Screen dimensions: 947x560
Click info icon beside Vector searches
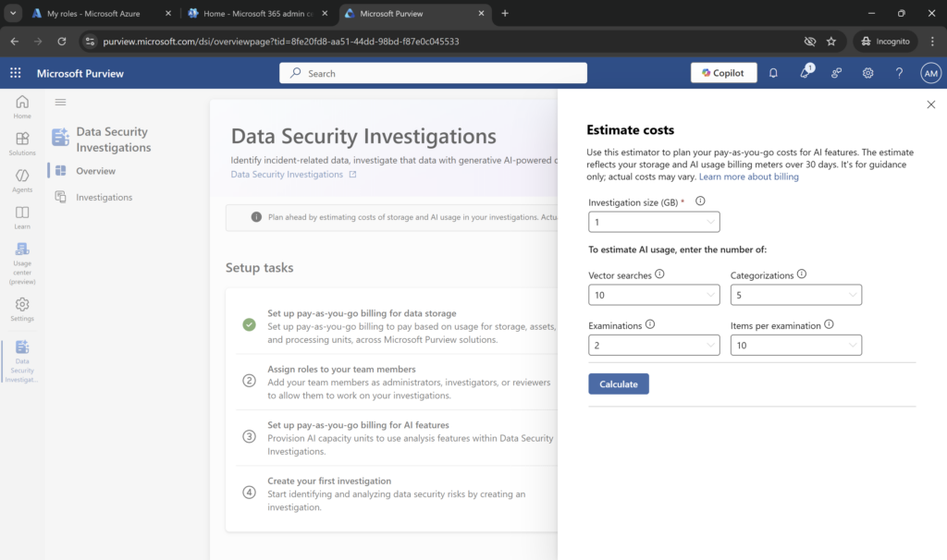[659, 274]
